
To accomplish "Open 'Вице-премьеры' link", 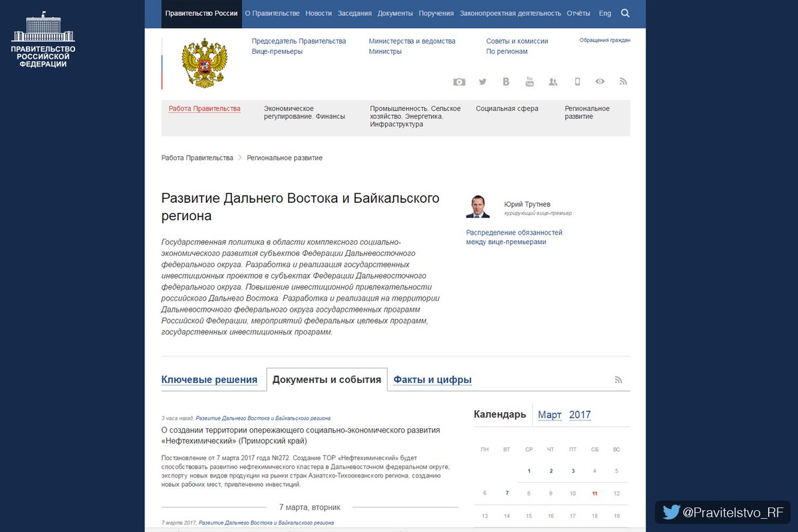I will click(x=277, y=52).
